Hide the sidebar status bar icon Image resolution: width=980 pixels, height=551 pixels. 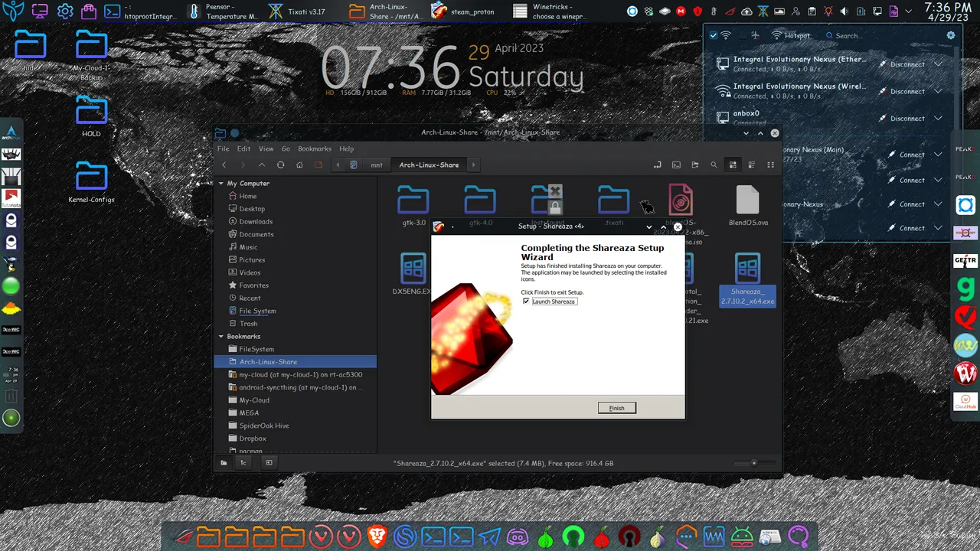tap(269, 463)
